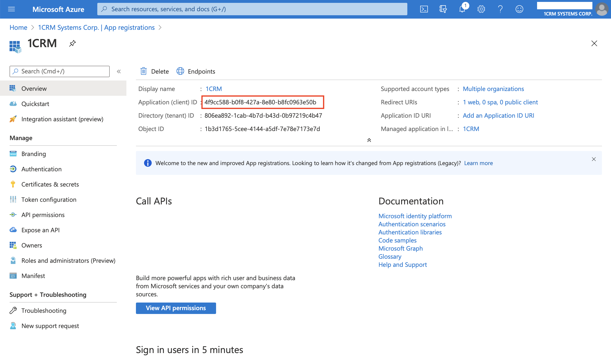Open Learn more in the banner

click(478, 163)
